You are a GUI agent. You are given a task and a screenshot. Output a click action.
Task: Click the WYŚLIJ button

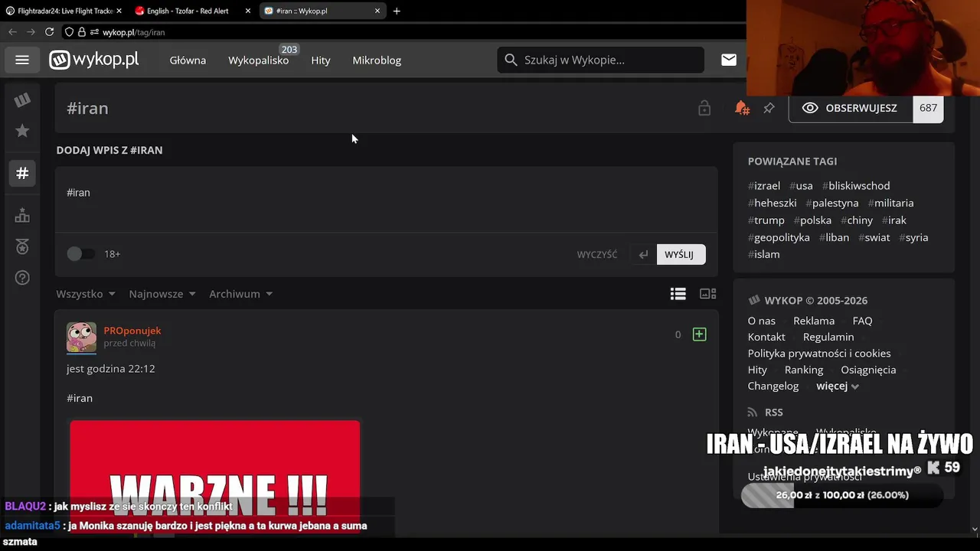point(681,254)
